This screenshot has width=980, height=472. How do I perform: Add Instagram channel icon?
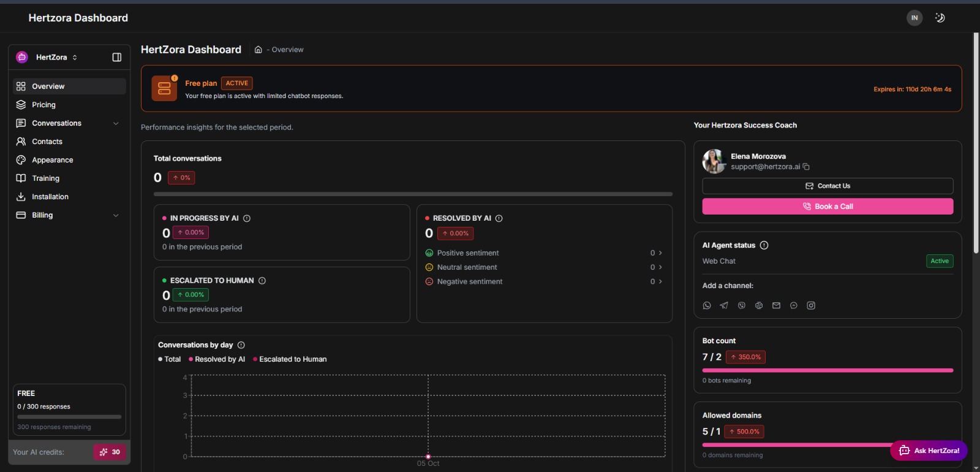coord(811,305)
